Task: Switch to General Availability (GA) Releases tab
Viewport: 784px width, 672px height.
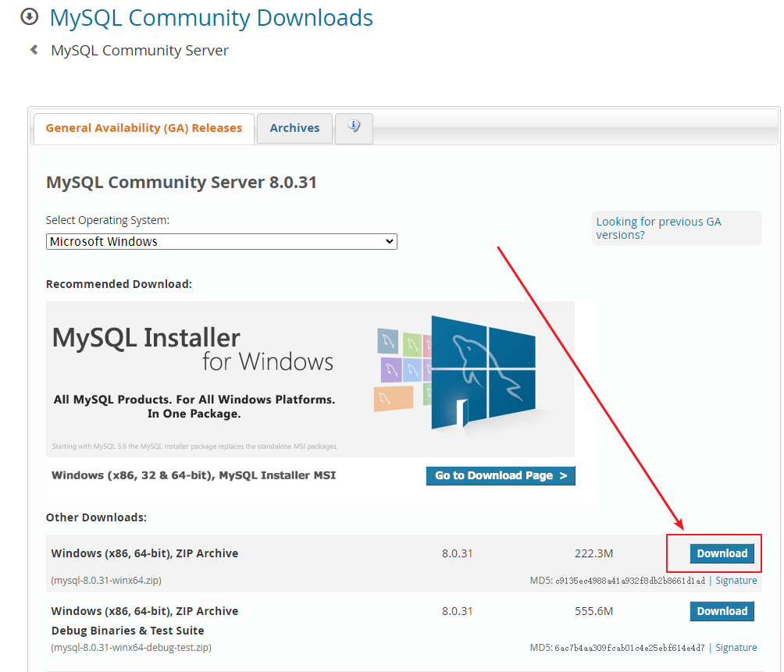Action: pyautogui.click(x=144, y=128)
